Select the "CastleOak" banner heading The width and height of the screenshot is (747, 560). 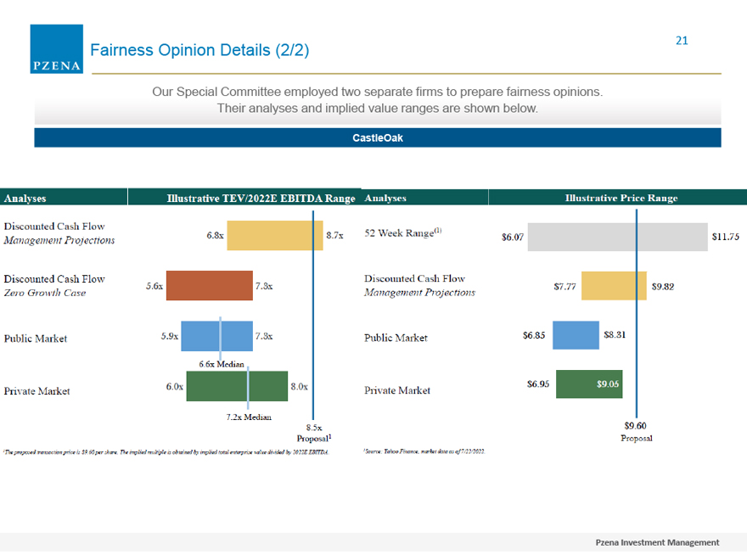(378, 138)
